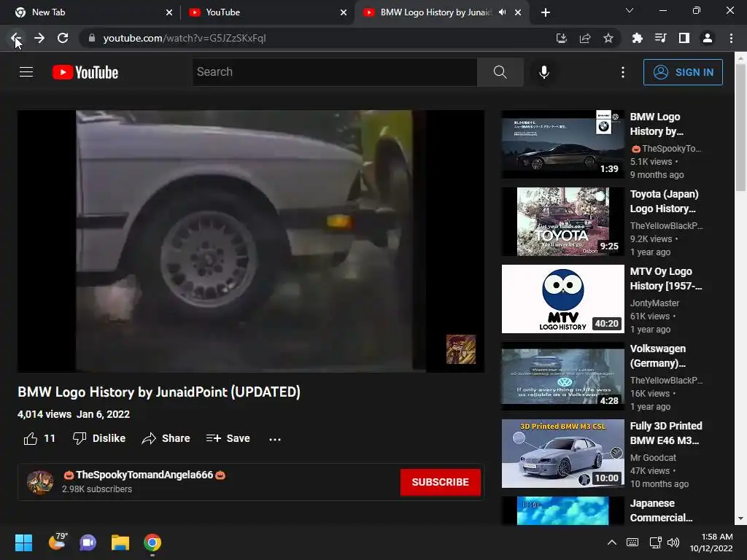
Task: Bookmark this page with the star icon
Action: pyautogui.click(x=608, y=38)
